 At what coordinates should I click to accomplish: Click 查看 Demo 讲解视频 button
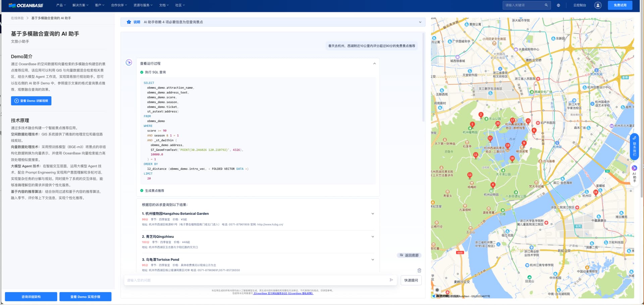pyautogui.click(x=31, y=101)
